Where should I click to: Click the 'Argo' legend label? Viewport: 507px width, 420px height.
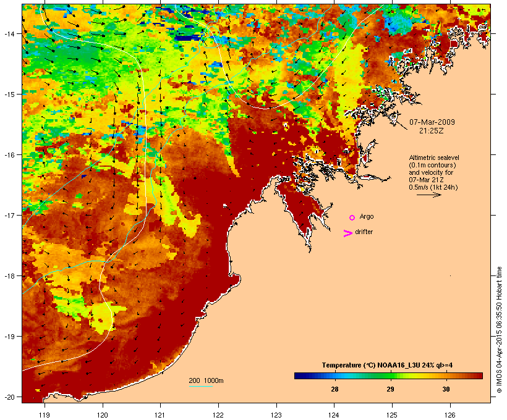[367, 216]
